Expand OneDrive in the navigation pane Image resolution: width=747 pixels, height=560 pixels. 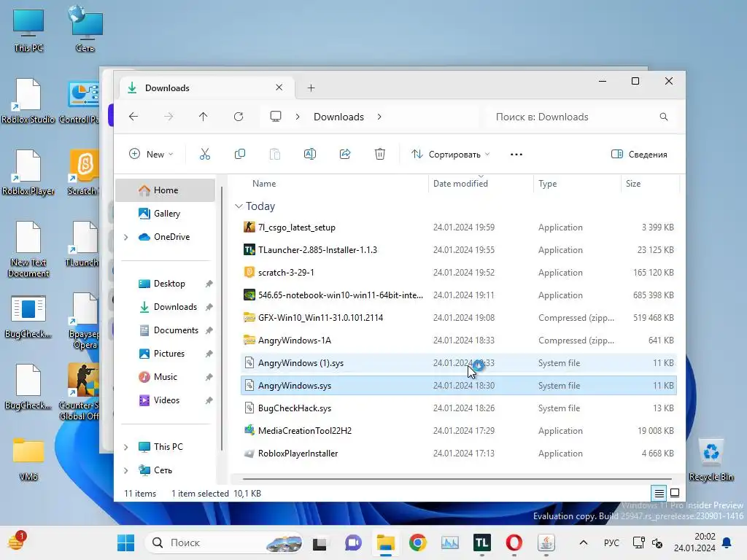click(x=125, y=237)
